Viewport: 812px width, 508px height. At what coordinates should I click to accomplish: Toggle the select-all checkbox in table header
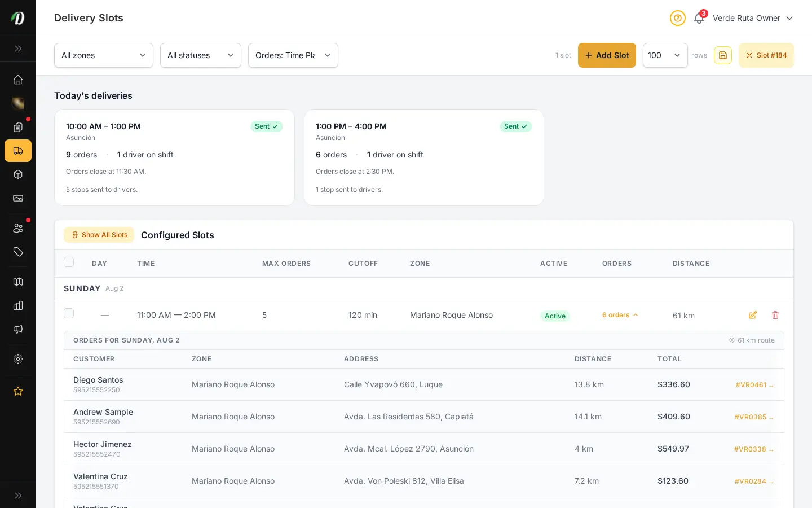click(x=69, y=262)
